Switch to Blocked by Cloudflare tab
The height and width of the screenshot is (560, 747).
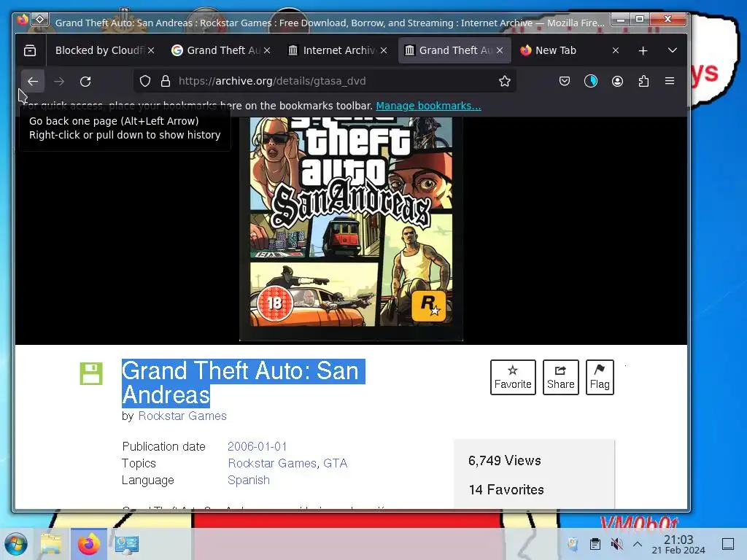(99, 50)
